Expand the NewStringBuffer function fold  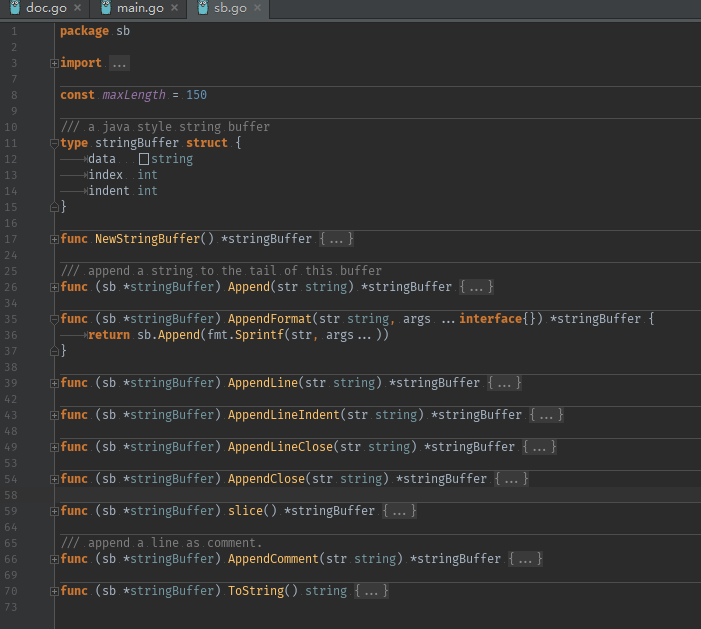(54, 240)
